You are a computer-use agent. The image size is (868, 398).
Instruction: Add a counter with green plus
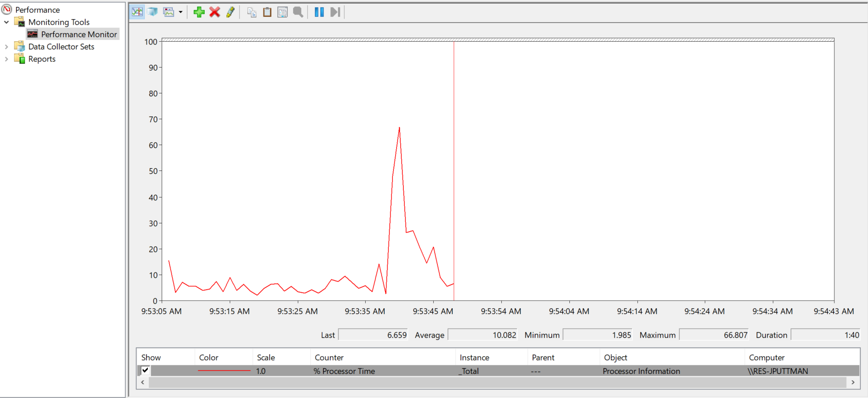199,12
